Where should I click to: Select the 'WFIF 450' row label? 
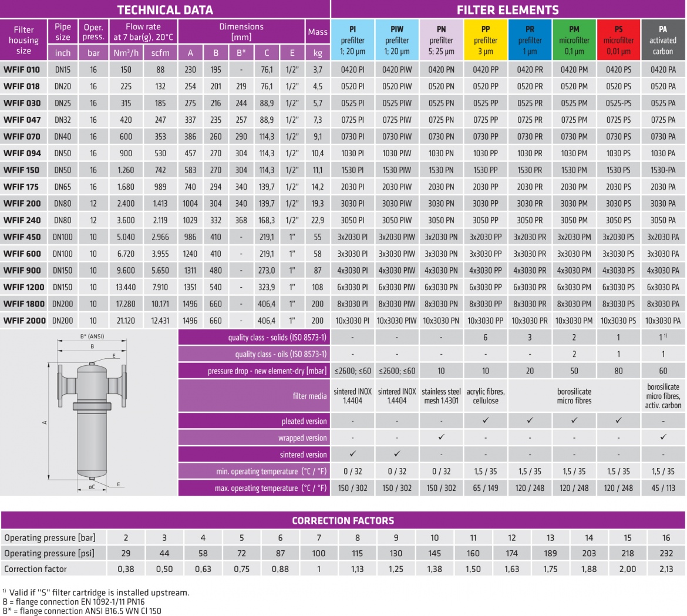point(22,237)
